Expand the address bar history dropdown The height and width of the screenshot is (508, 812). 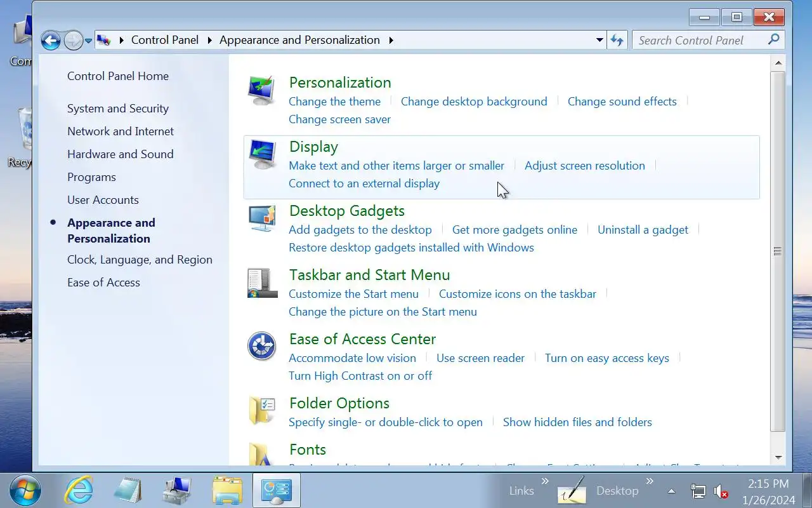pyautogui.click(x=599, y=40)
